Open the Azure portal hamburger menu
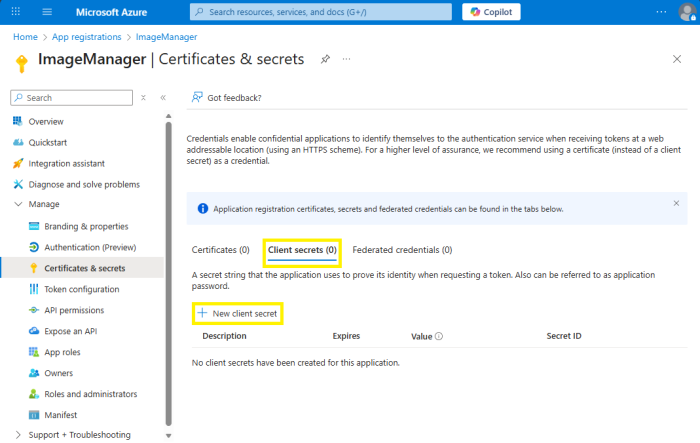This screenshot has height=443, width=700. [47, 12]
